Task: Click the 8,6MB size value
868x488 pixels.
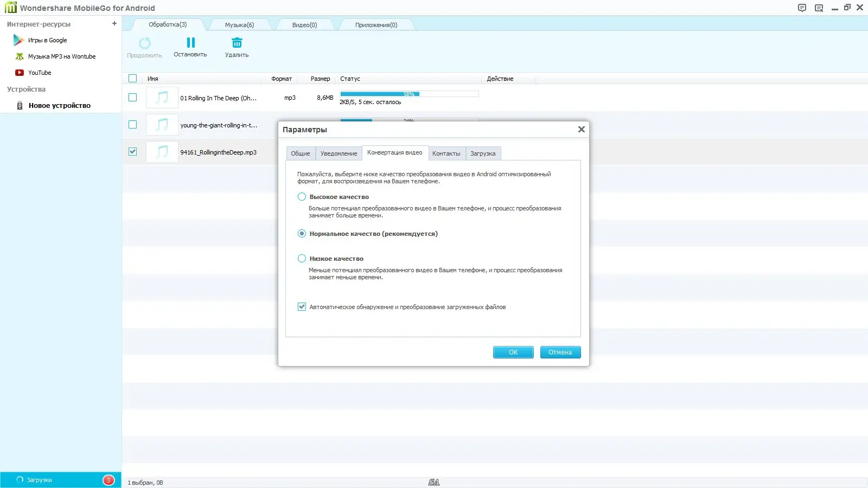Action: [x=325, y=98]
